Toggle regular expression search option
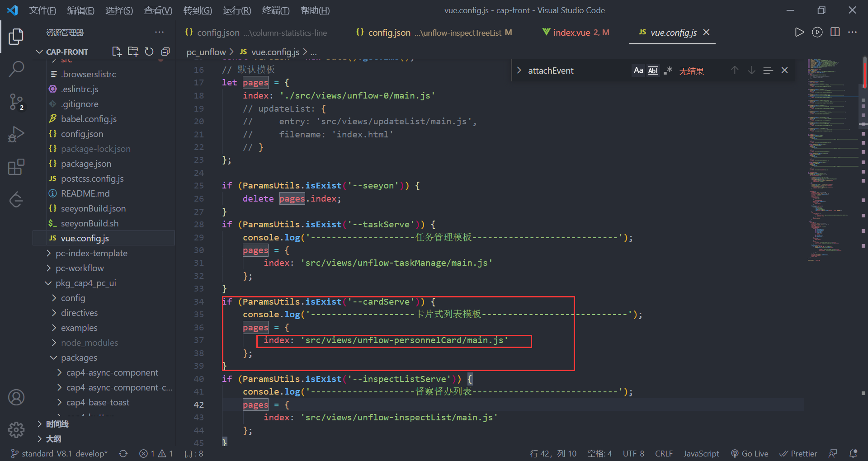868x461 pixels. pyautogui.click(x=668, y=71)
